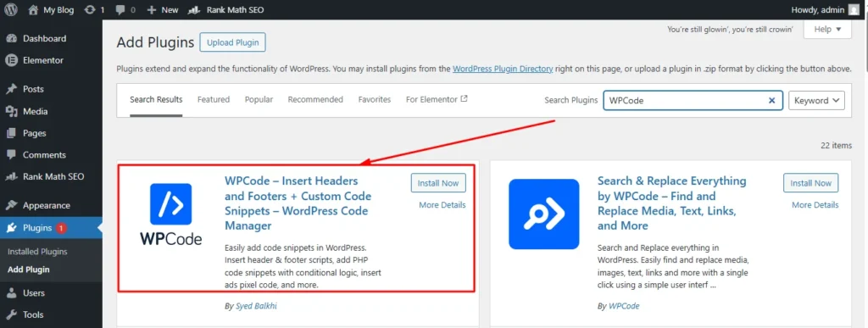868x328 pixels.
Task: Click the Upload Plugin button
Action: [232, 42]
